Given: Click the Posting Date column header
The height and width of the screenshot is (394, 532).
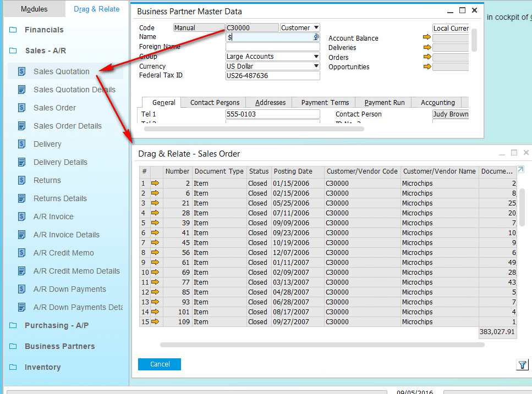Looking at the screenshot, I should pos(293,171).
